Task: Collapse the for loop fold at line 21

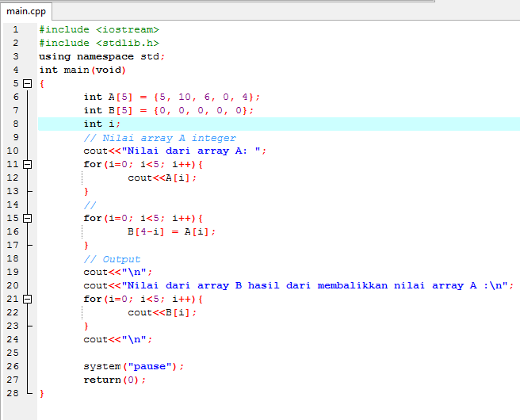Action: click(x=28, y=299)
